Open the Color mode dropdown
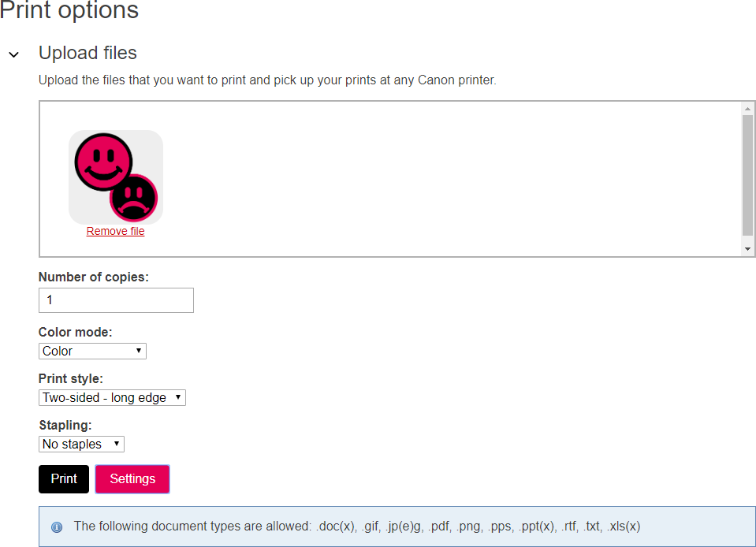 click(92, 351)
